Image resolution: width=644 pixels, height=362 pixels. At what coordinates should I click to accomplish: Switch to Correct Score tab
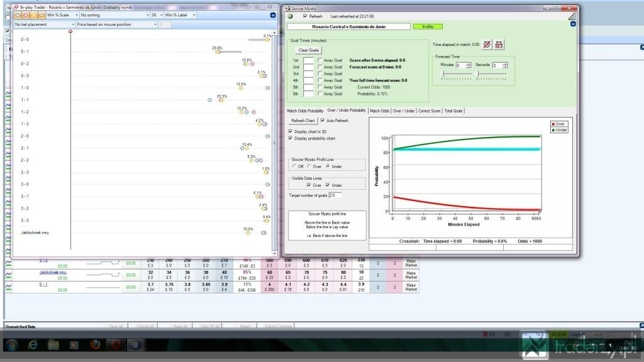(429, 111)
